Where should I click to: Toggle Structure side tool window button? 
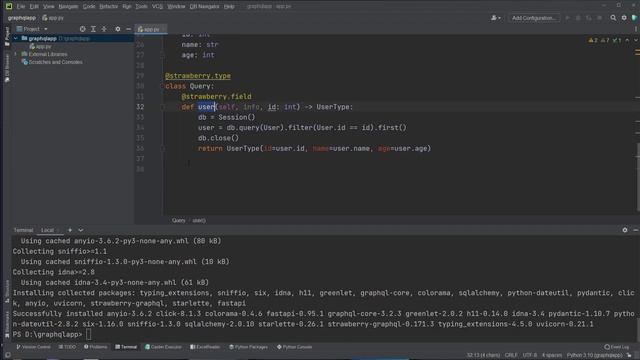tap(7, 291)
